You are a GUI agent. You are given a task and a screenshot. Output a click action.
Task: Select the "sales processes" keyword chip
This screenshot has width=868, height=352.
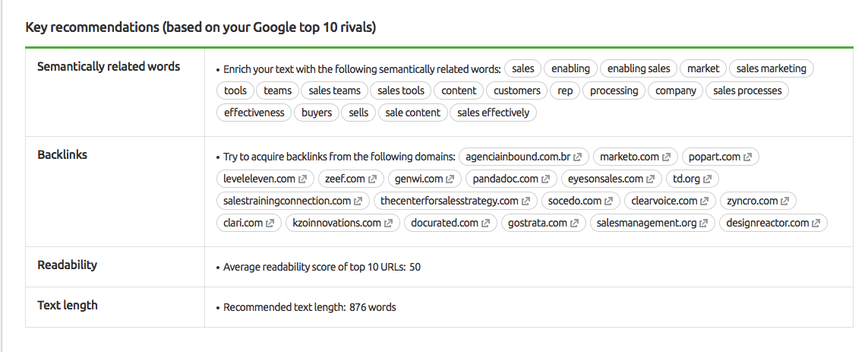pyautogui.click(x=747, y=90)
